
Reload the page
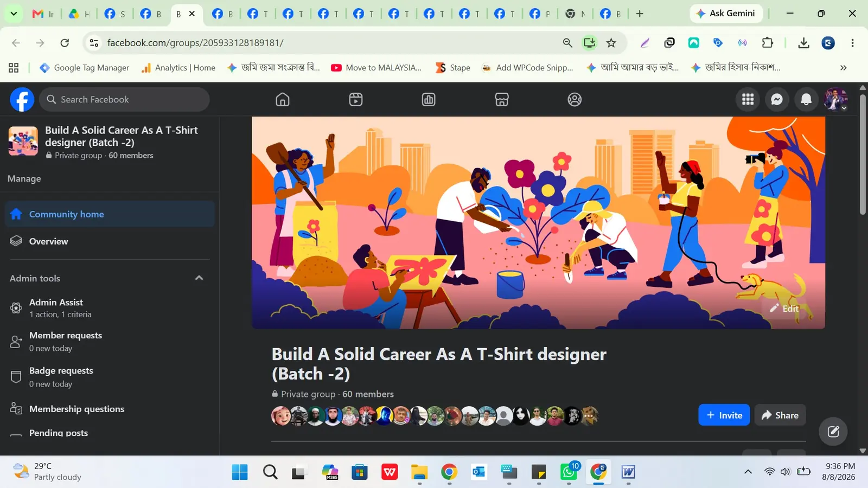[65, 43]
